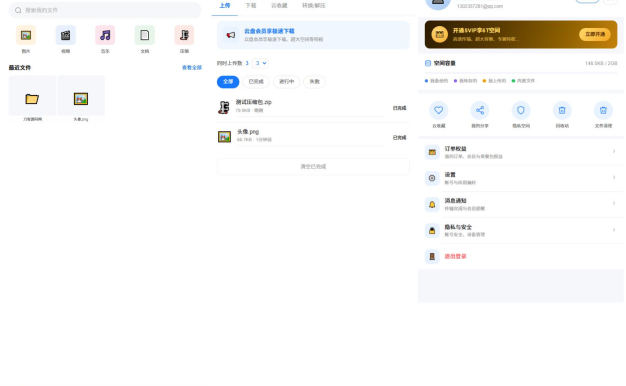Screen dimensions: 626x386
Task: Click the red 退出登录 logout link
Action: click(x=456, y=256)
